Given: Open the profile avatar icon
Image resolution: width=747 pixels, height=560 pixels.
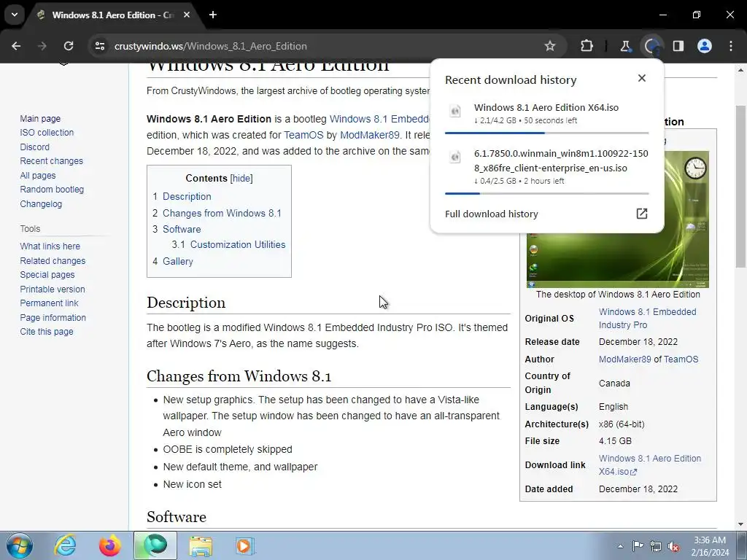Looking at the screenshot, I should click(x=705, y=46).
